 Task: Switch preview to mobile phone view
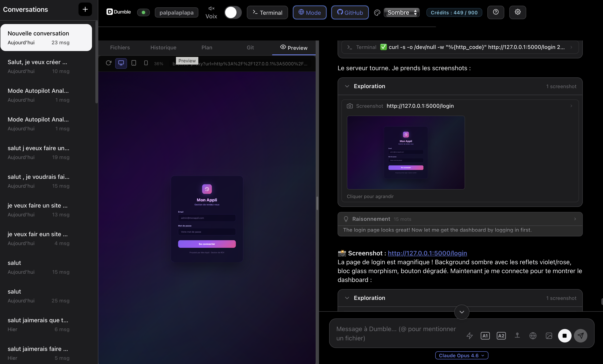[146, 63]
